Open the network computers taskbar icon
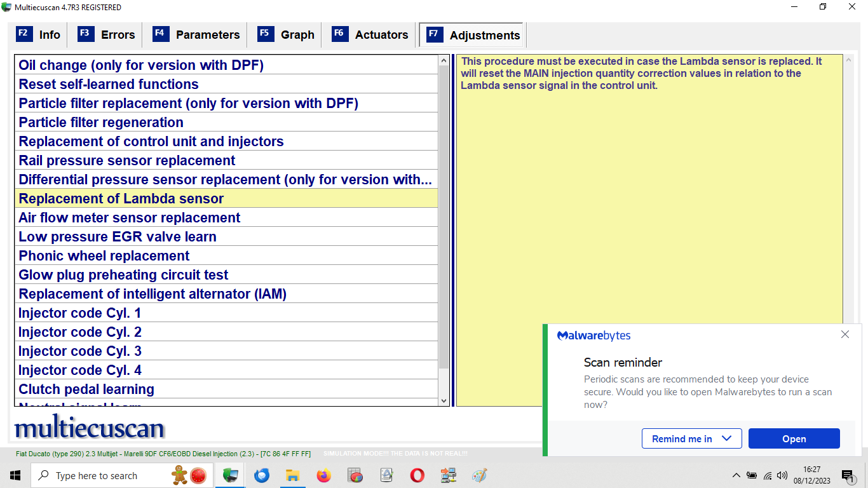 449,475
